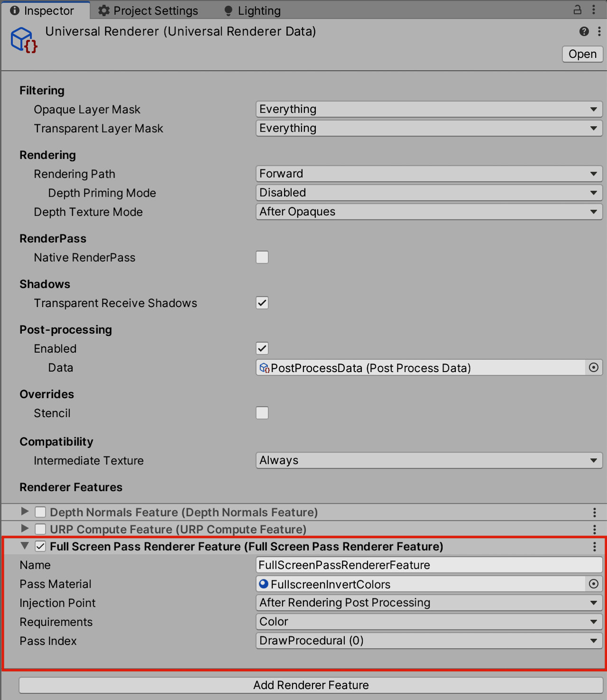Click the Transparent Receive Shadows label
This screenshot has width=607, height=700.
(115, 303)
